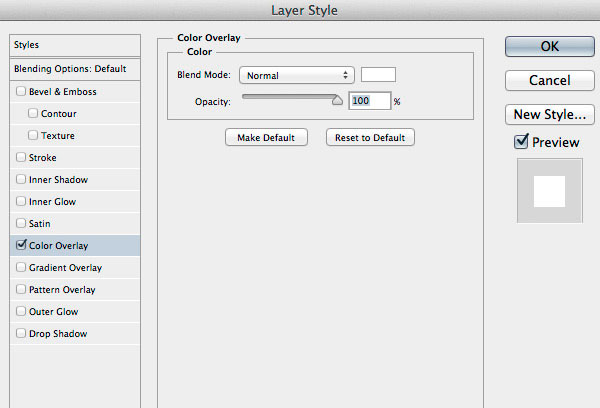Select the Outer Glow row label

pyautogui.click(x=54, y=312)
